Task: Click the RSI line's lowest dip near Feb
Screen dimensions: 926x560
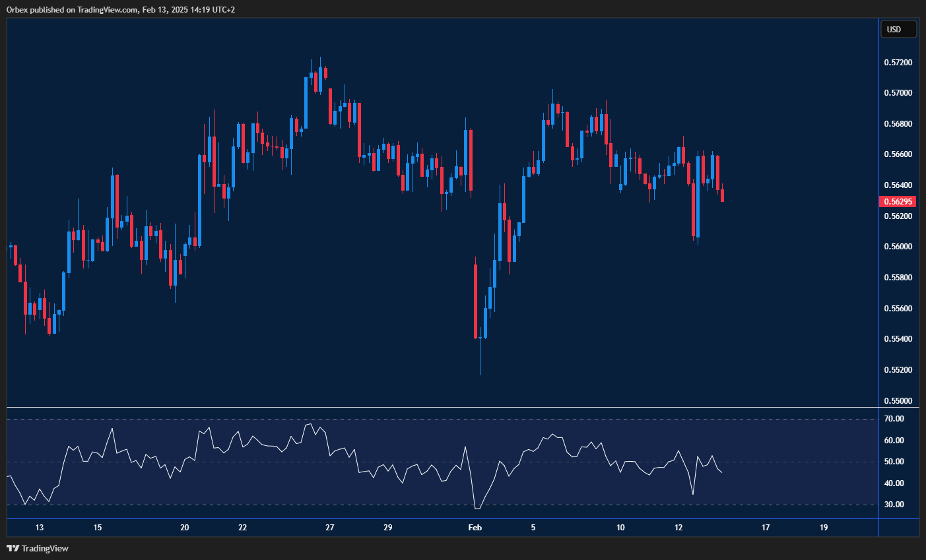Action: coord(477,508)
